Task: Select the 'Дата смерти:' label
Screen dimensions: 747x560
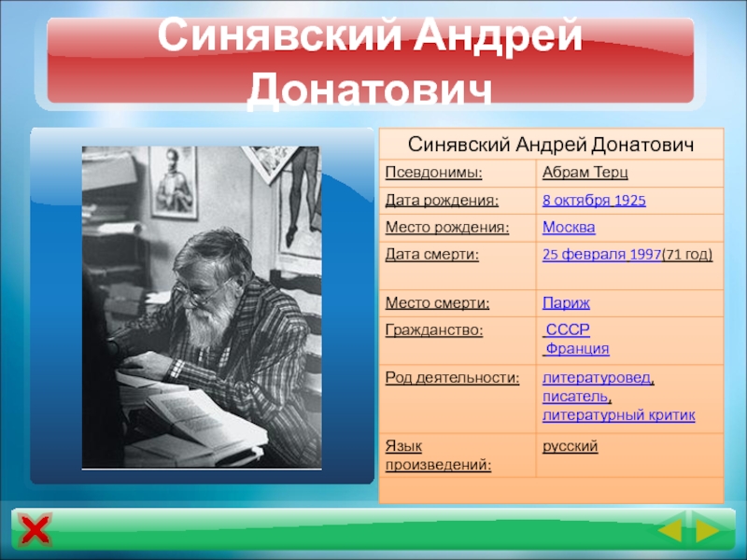Action: click(x=431, y=255)
